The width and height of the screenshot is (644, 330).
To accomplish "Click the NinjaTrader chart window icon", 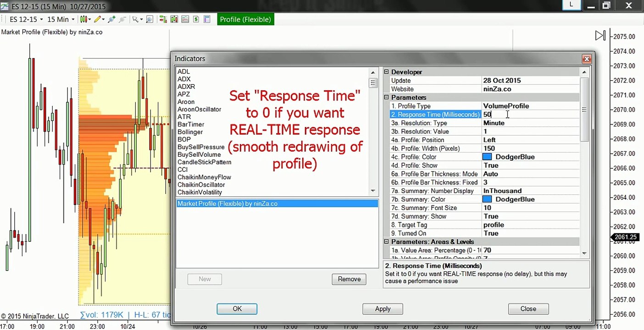I will coord(4,6).
